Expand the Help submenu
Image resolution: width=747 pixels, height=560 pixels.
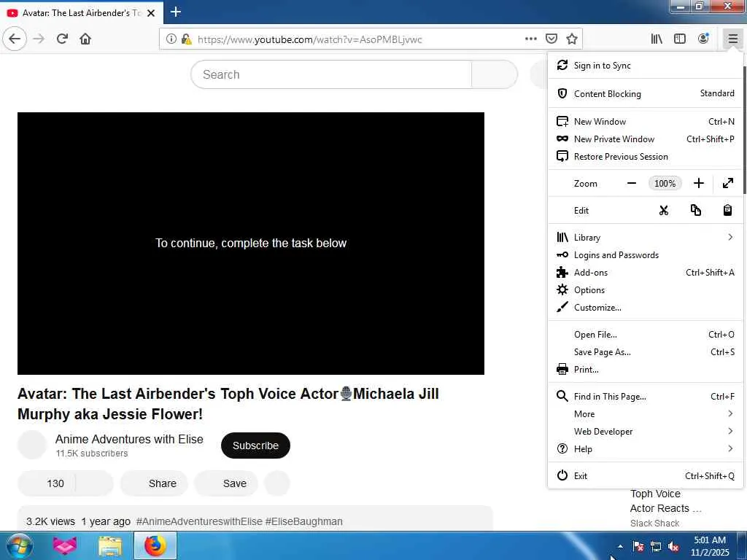(646, 449)
